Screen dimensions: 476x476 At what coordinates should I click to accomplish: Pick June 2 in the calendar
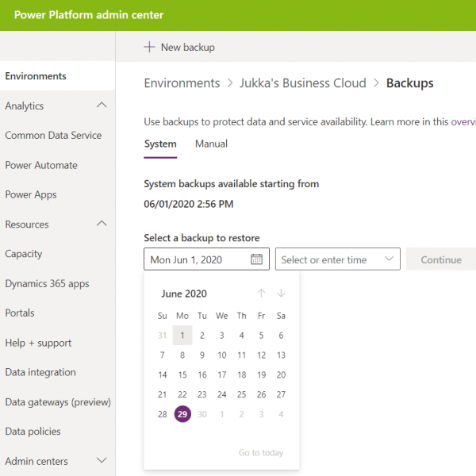click(202, 335)
